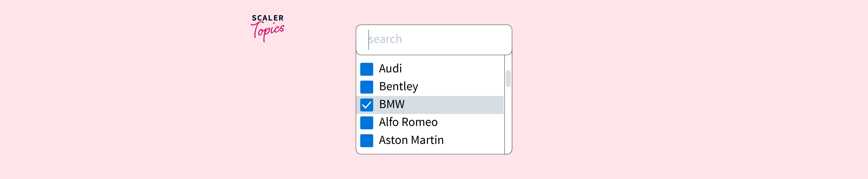Tick the checkbox beside Bentley
This screenshot has height=179, width=868.
366,87
